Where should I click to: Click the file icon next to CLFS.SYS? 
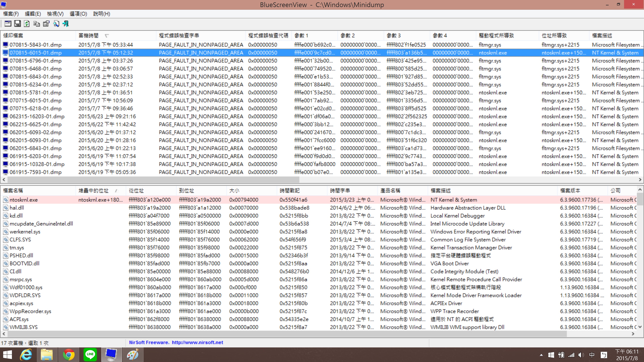[x=6, y=239]
